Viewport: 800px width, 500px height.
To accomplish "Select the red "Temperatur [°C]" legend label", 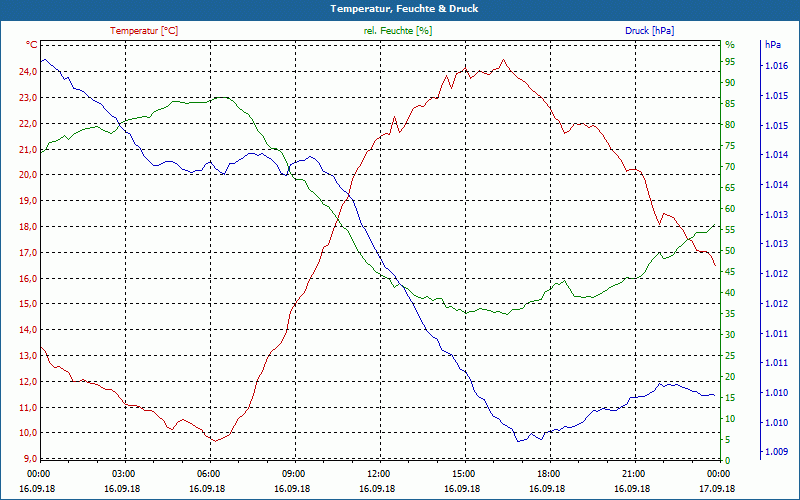I will [144, 31].
